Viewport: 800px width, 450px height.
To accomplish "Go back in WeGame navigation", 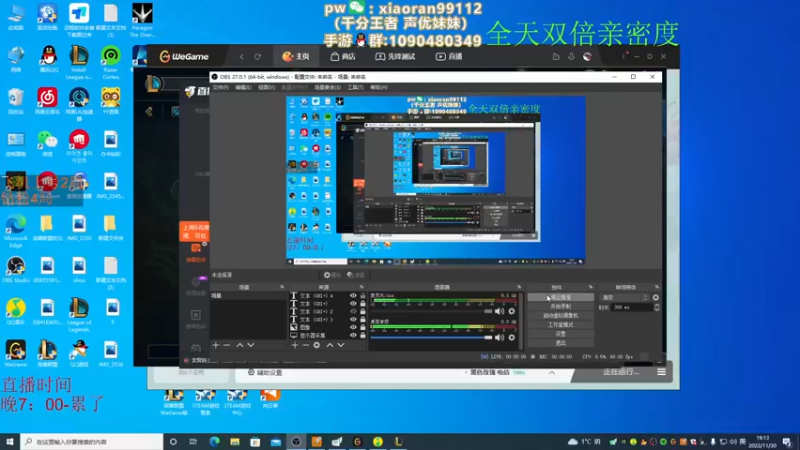I will 242,57.
